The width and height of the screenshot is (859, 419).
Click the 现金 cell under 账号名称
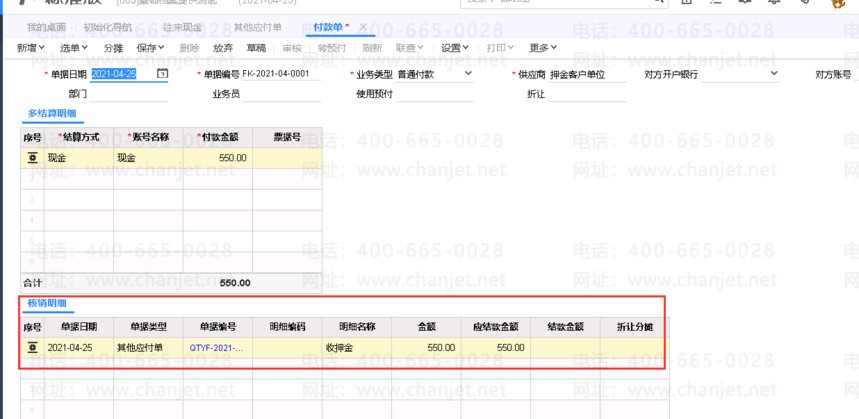(148, 158)
